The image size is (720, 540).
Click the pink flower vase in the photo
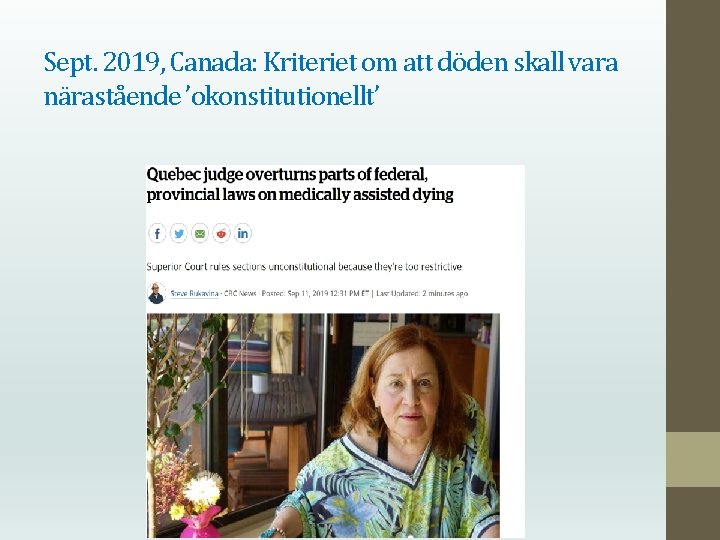(200, 523)
